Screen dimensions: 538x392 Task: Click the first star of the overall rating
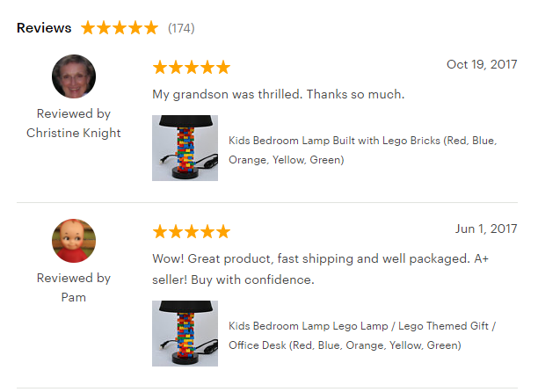[x=89, y=28]
